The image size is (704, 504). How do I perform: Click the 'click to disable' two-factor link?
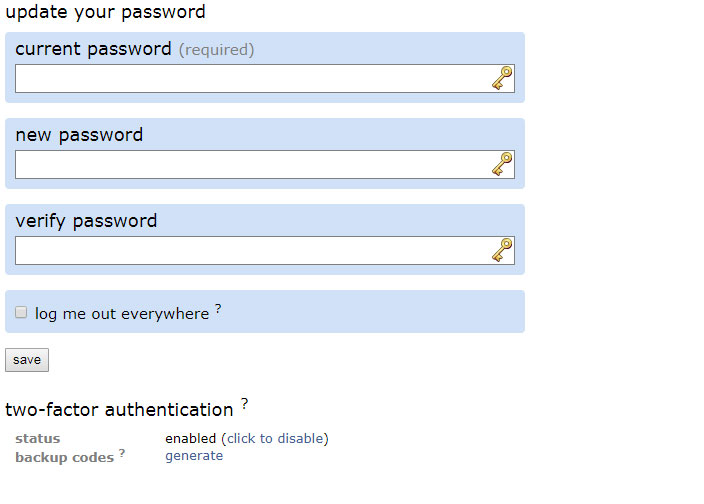click(275, 438)
